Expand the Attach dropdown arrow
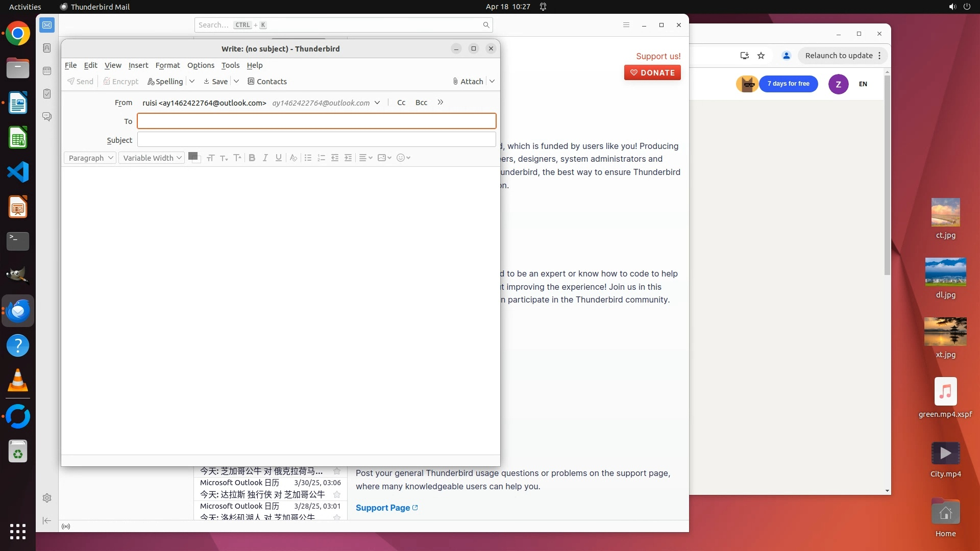Image resolution: width=980 pixels, height=551 pixels. pyautogui.click(x=492, y=82)
